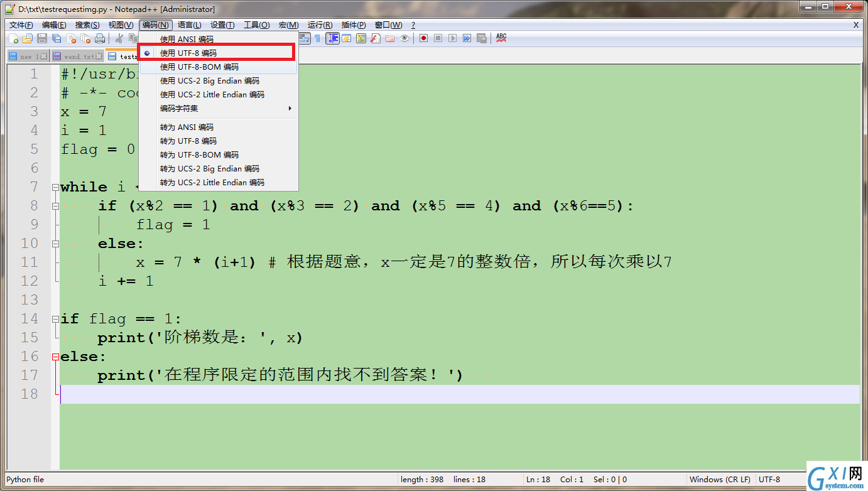
Task: Open the 语言(L) menu
Action: click(190, 25)
